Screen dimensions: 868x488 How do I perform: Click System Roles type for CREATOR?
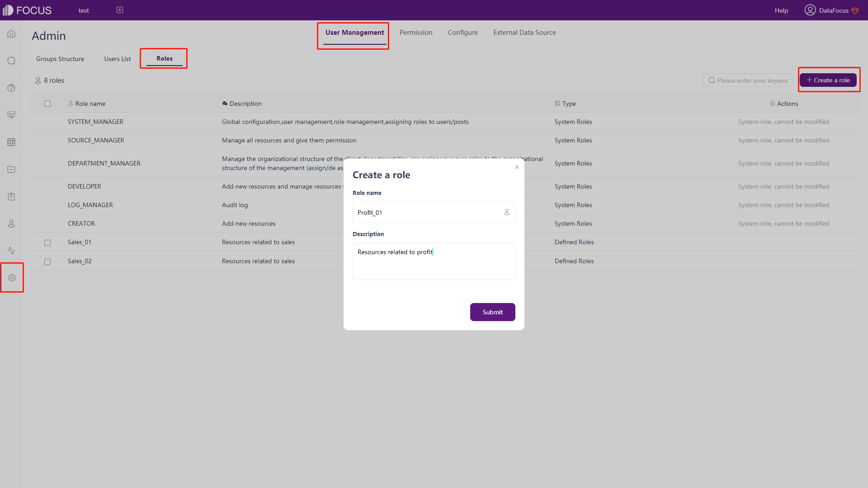pos(573,223)
